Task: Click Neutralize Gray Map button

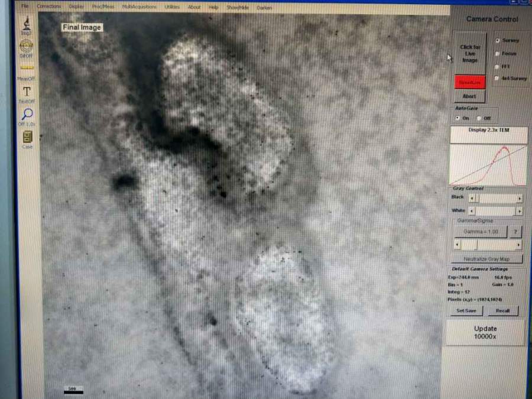Action: (486, 259)
